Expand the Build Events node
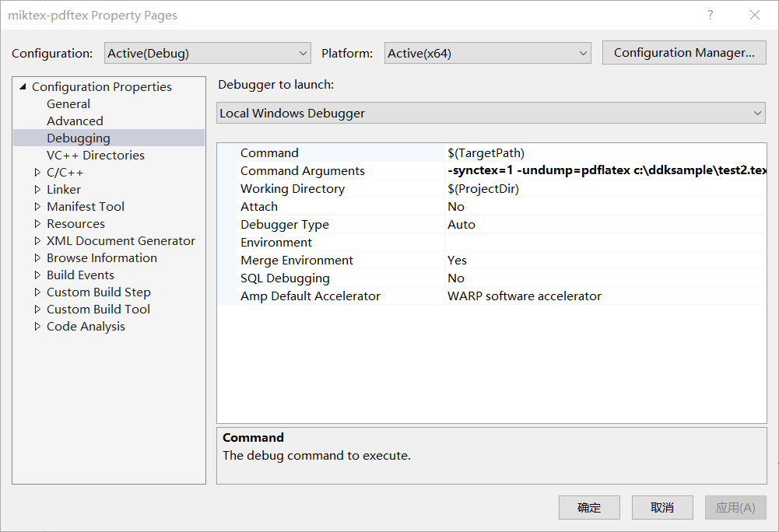 (x=37, y=275)
